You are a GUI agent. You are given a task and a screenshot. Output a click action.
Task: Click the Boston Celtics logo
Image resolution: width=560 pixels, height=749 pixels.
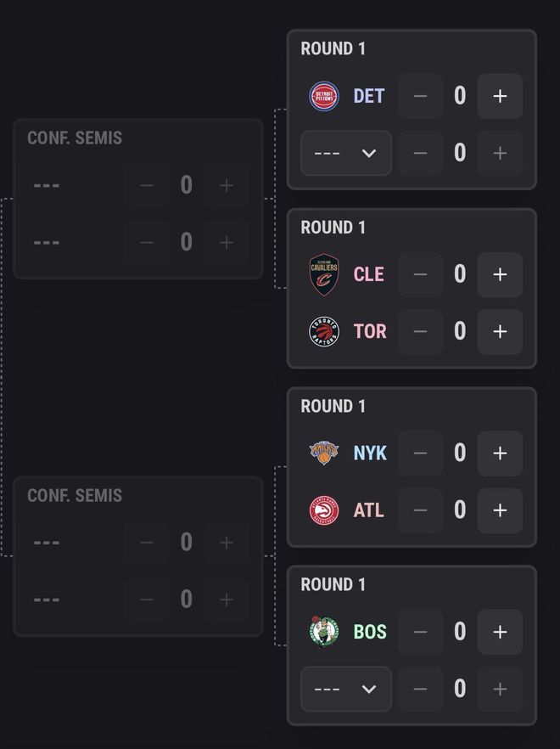tap(325, 631)
